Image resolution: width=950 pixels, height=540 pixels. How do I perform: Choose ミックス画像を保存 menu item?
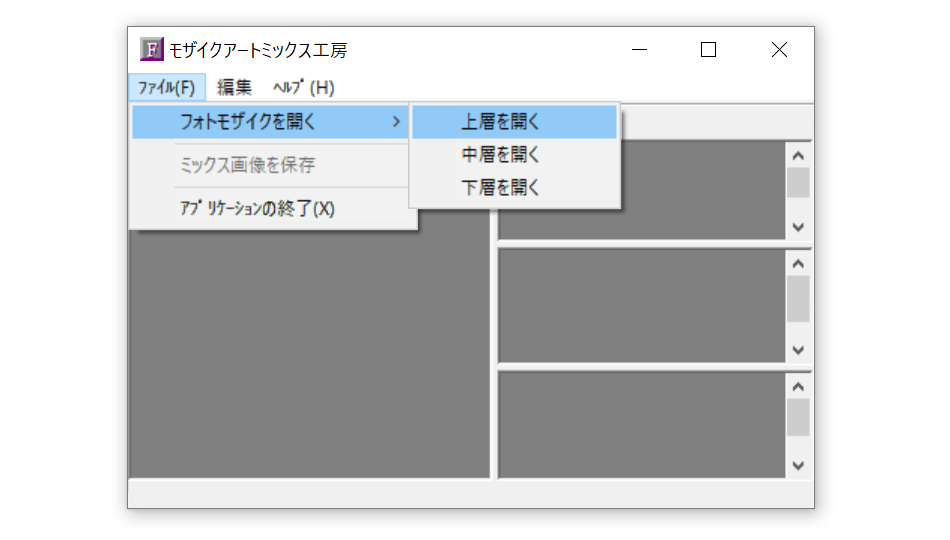[270, 165]
